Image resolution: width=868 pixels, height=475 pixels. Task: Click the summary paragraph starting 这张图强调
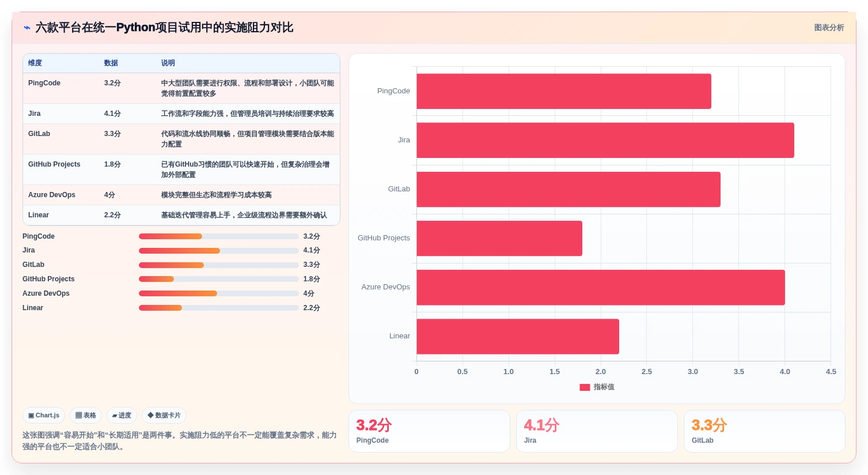click(180, 441)
